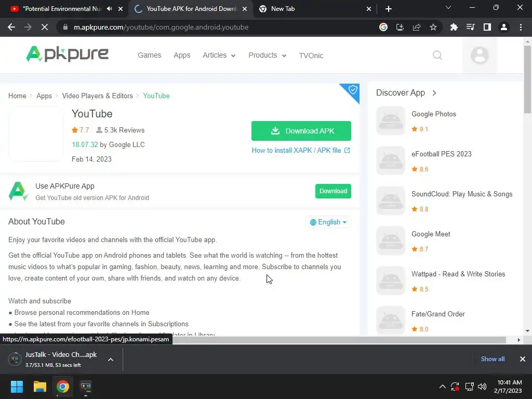The width and height of the screenshot is (532, 399).
Task: Open the Chrome profile icon
Action: pyautogui.click(x=504, y=27)
